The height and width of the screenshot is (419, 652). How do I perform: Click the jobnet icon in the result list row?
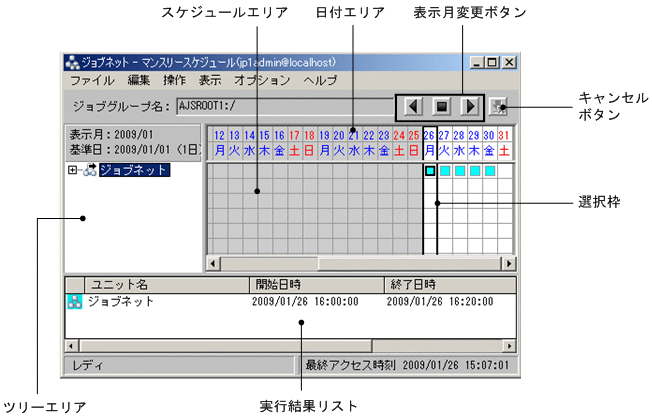tap(75, 302)
